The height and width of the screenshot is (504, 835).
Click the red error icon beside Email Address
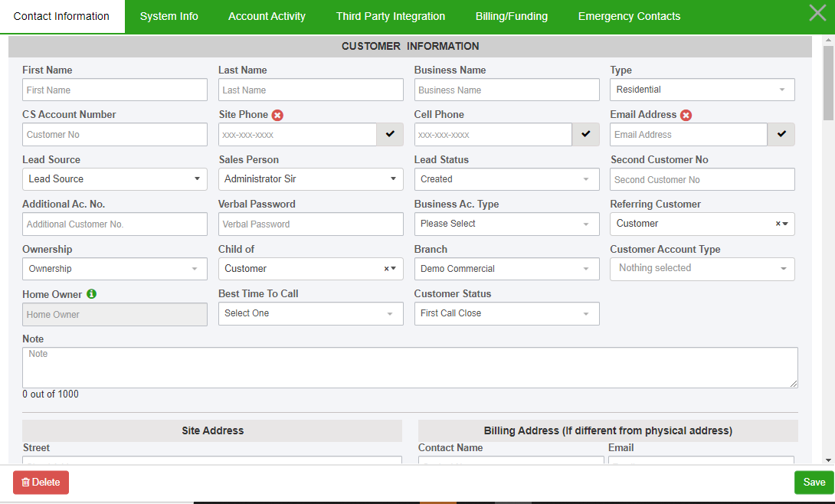[x=686, y=115]
